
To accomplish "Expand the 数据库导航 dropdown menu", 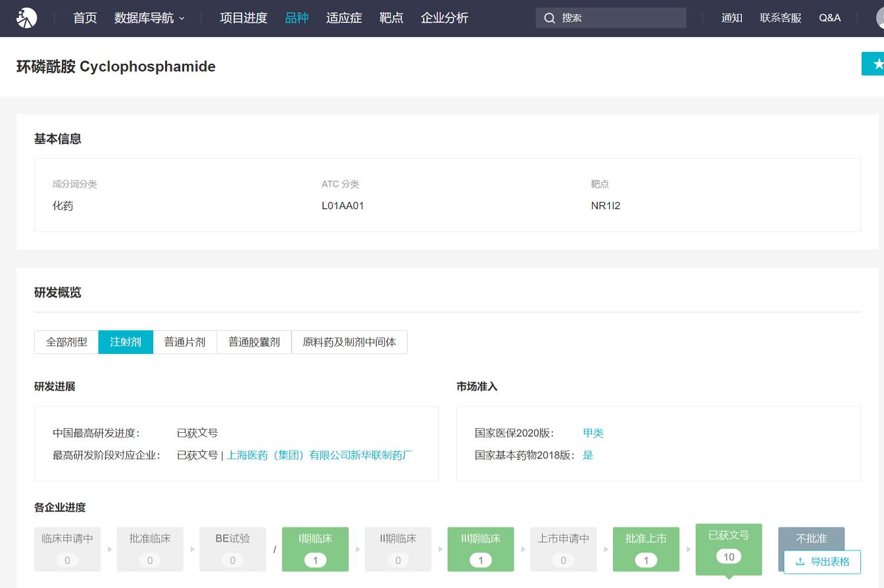I will point(149,18).
